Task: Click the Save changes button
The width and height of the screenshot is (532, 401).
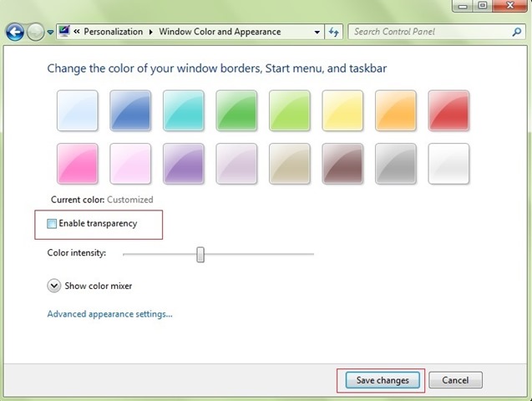Action: pos(383,380)
